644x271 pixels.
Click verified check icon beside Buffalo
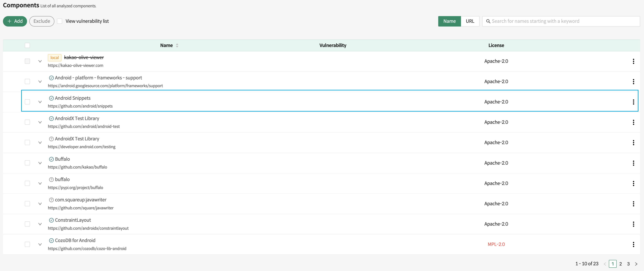point(51,159)
